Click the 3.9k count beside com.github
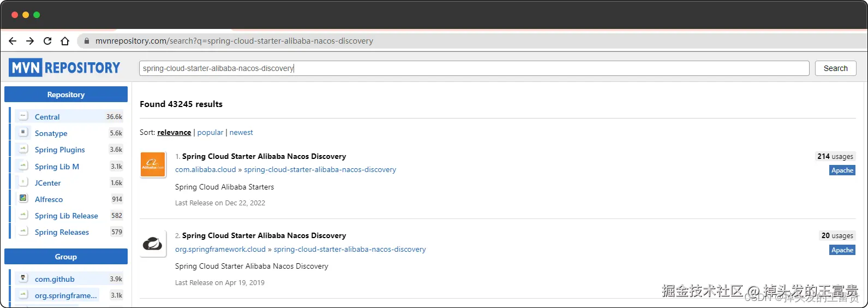This screenshot has width=868, height=308. pos(116,279)
